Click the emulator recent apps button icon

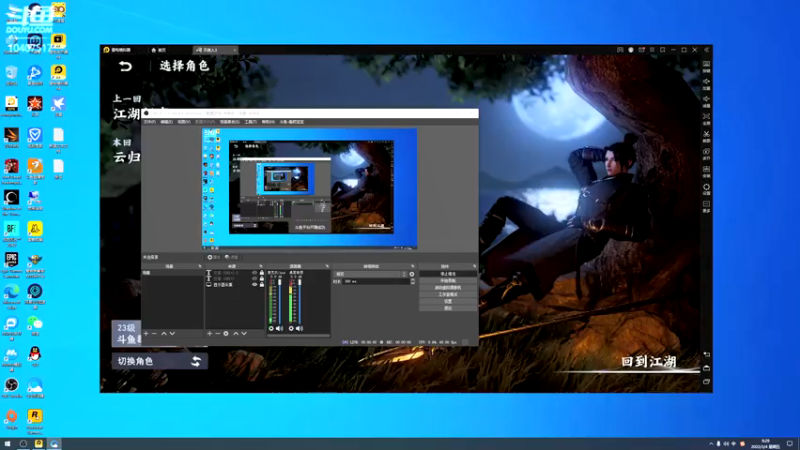pyautogui.click(x=706, y=382)
